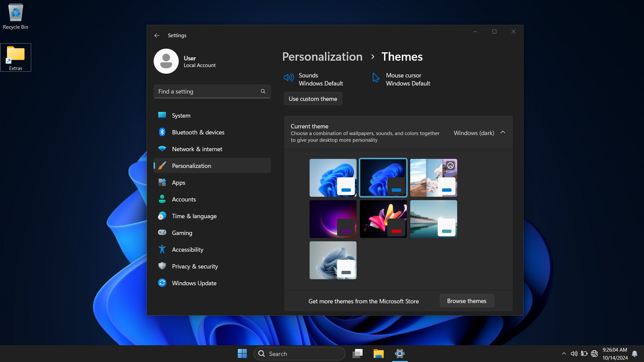Open Recycle Bin on desktop

15,17
